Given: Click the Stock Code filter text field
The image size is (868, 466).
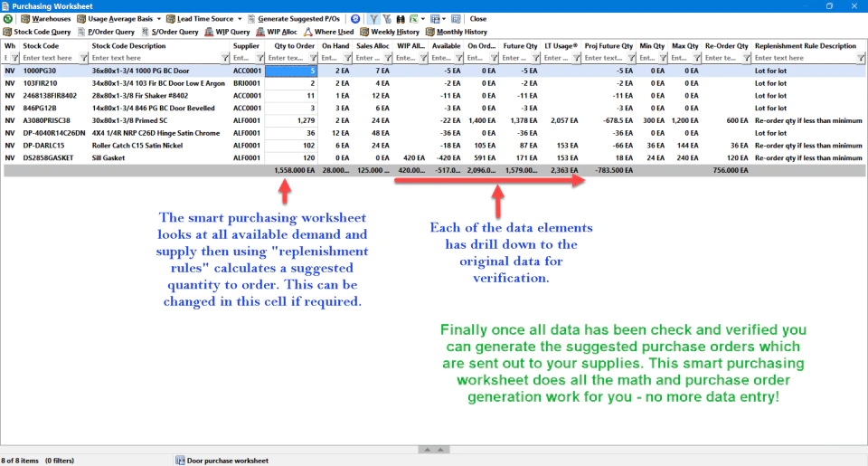Looking at the screenshot, I should [x=51, y=58].
